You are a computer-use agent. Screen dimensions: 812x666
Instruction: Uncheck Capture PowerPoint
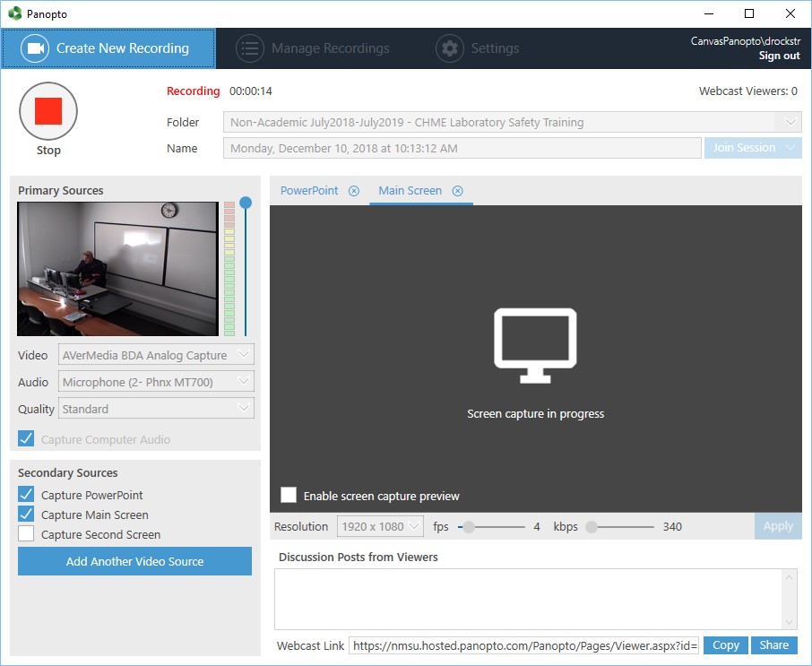[26, 495]
